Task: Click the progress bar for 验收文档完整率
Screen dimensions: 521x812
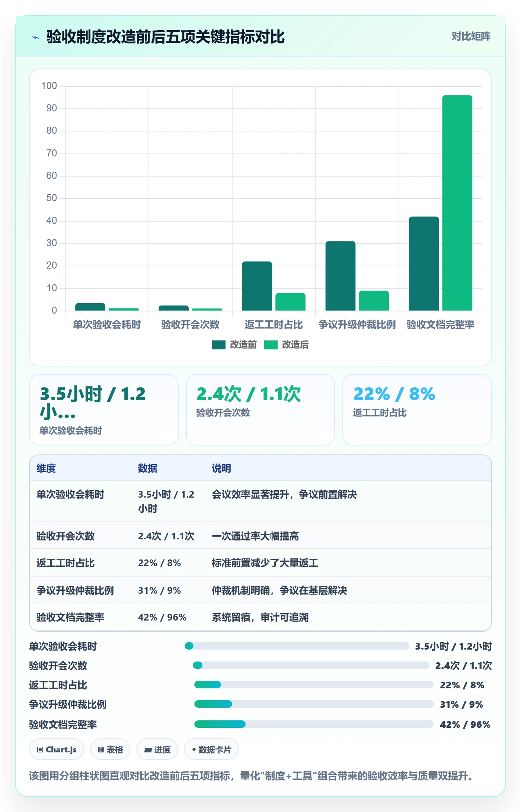Action: click(314, 724)
